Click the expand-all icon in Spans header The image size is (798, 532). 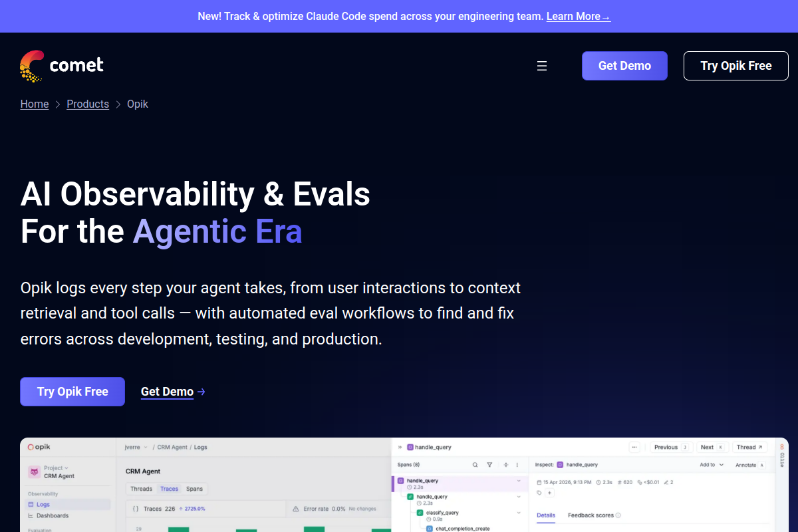tap(506, 465)
